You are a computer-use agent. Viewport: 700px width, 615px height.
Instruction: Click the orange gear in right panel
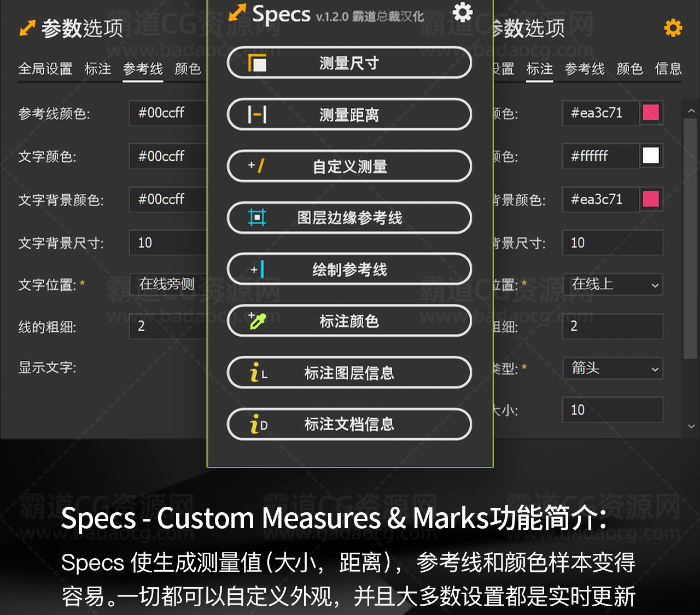tap(673, 27)
